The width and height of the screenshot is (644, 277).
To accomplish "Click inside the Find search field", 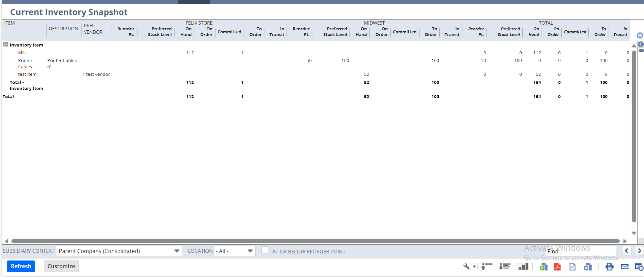I will pyautogui.click(x=581, y=251).
